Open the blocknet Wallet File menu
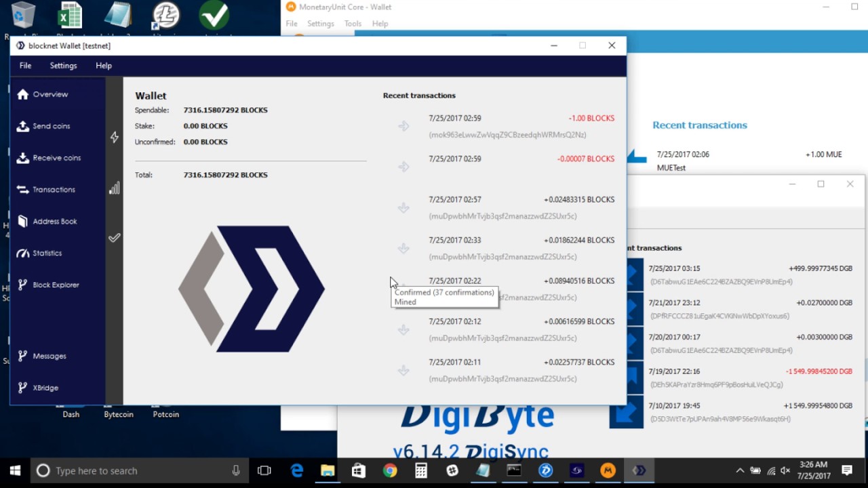Screen dimensions: 868x488 [x=25, y=66]
